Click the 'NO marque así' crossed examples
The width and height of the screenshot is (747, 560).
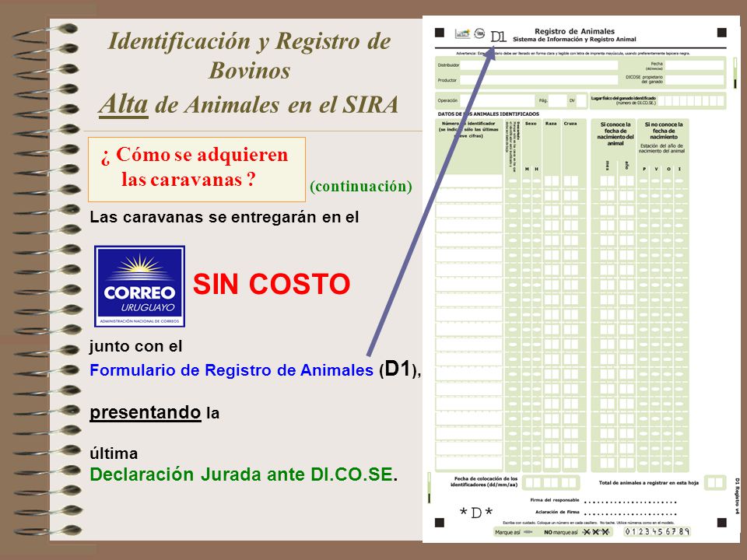[x=596, y=532]
